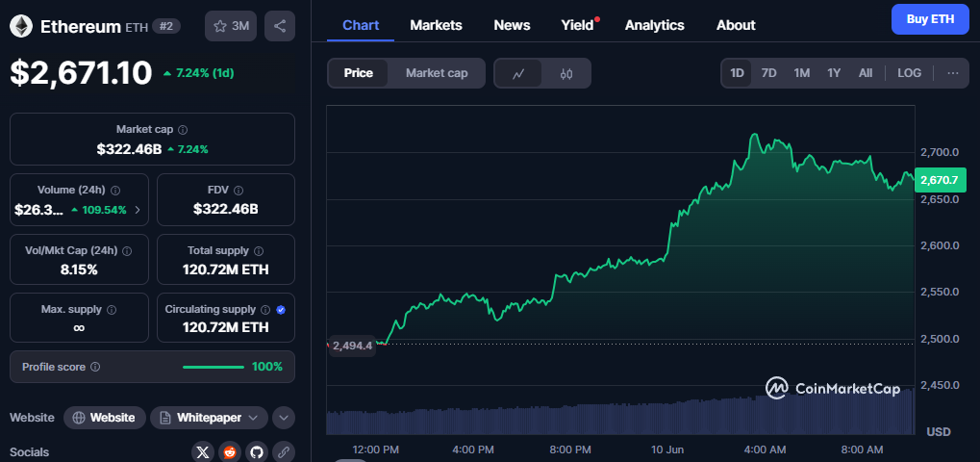
Task: Open the Analytics tab
Action: pyautogui.click(x=654, y=26)
